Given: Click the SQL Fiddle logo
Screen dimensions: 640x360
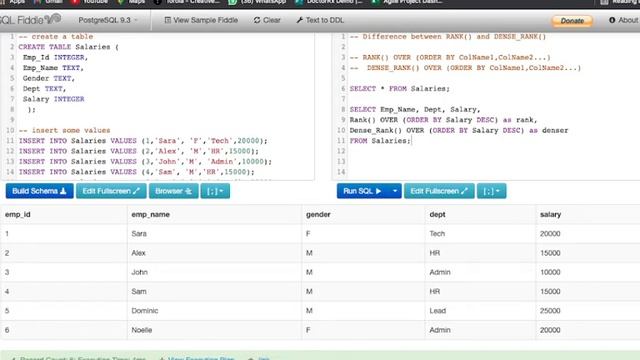Looking at the screenshot, I should tap(31, 19).
